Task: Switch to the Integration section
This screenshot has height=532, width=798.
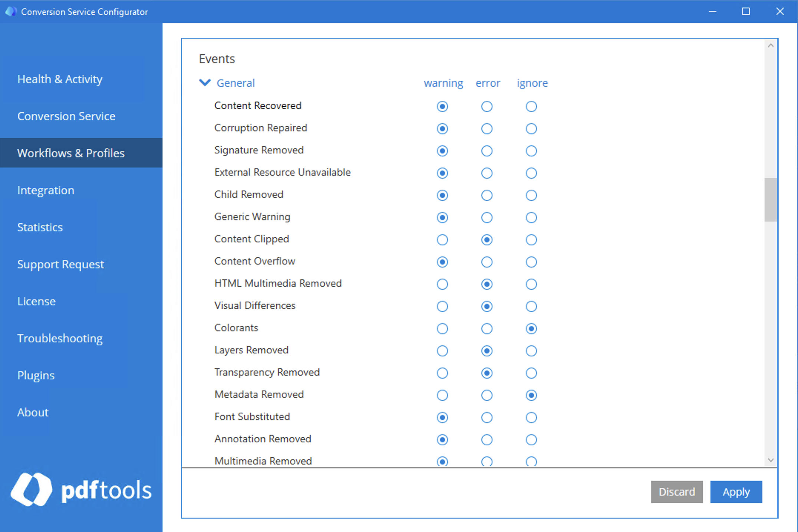Action: 46,190
